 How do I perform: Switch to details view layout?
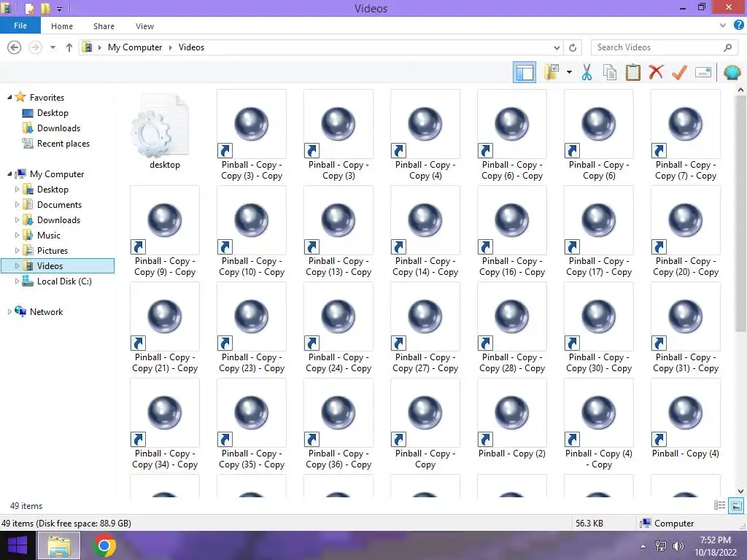719,505
